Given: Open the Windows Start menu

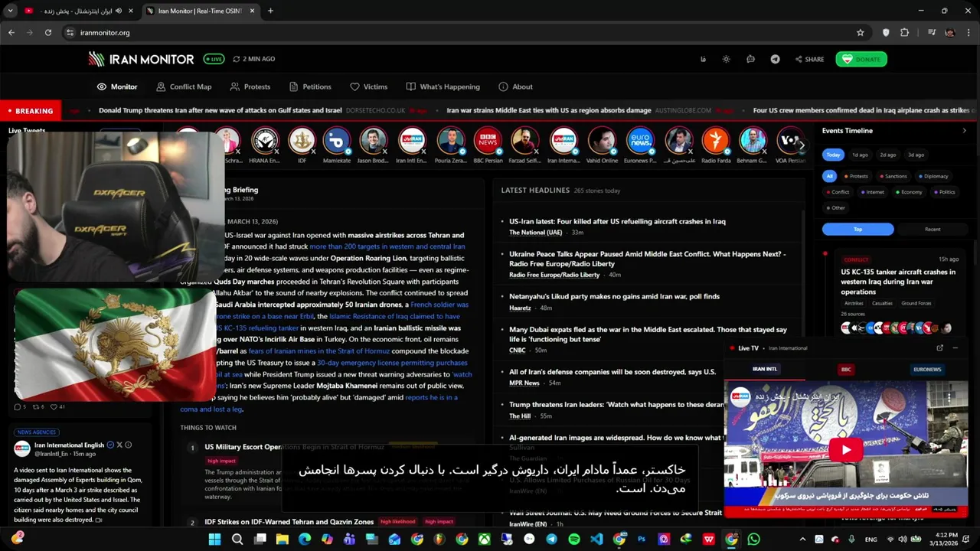Looking at the screenshot, I should coord(214,540).
